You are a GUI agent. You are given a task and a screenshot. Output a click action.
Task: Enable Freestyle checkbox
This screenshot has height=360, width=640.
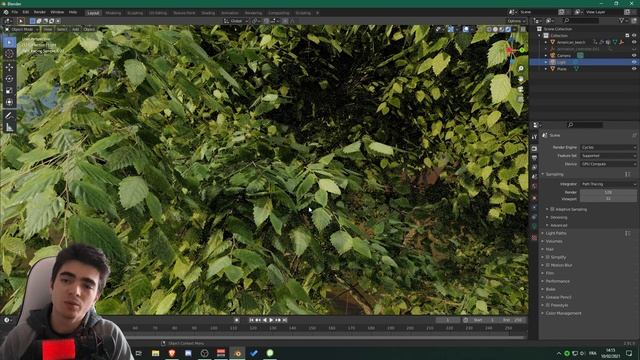[x=548, y=305]
